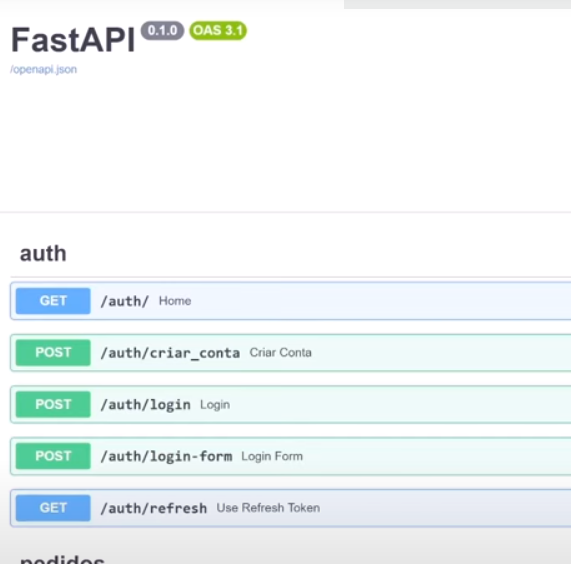Click the Criar Conta summary label

[x=280, y=352]
